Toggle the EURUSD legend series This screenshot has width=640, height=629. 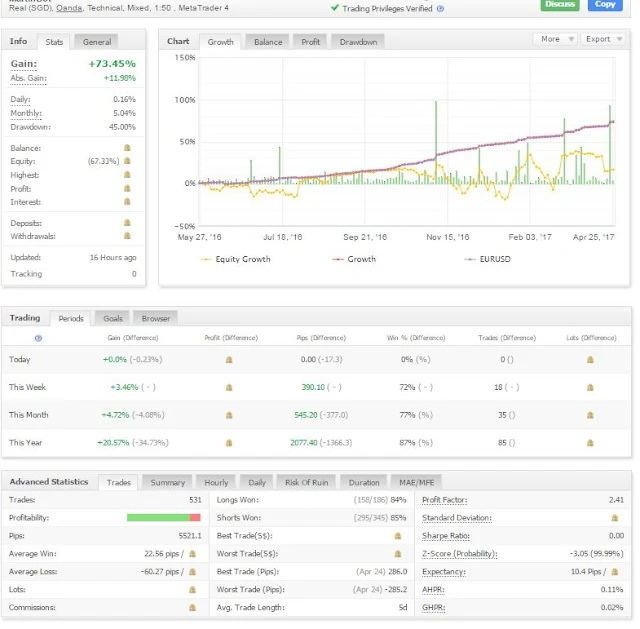point(487,259)
